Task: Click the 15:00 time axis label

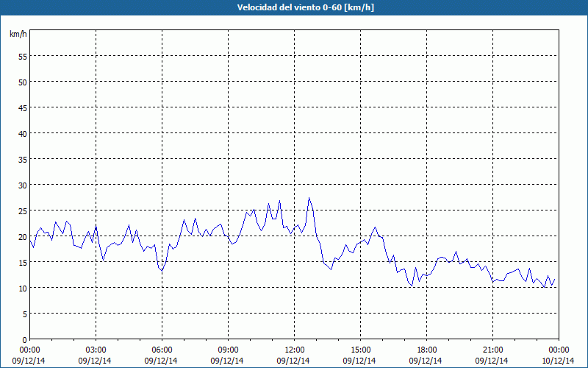Action: click(x=360, y=350)
